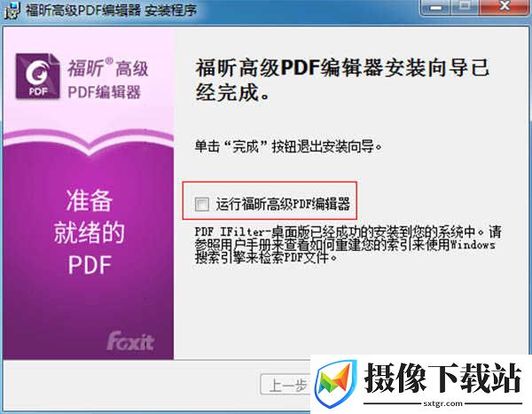Click the word Windows in the notice paragraph
532x414 pixels.
coord(473,245)
